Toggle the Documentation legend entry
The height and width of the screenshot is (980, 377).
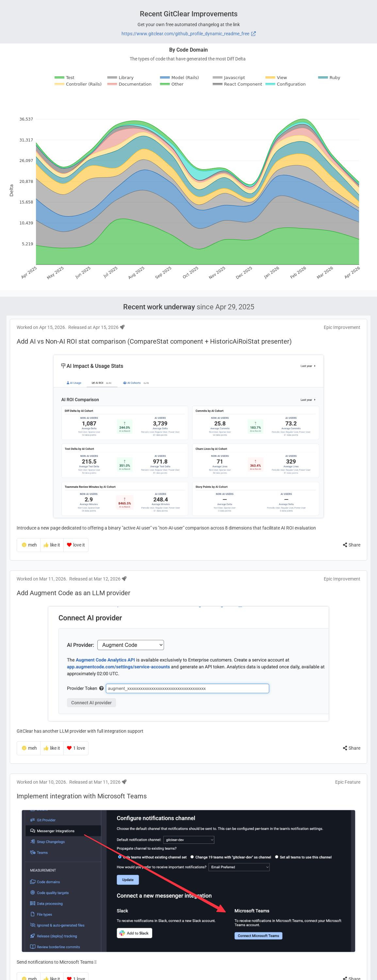[129, 84]
